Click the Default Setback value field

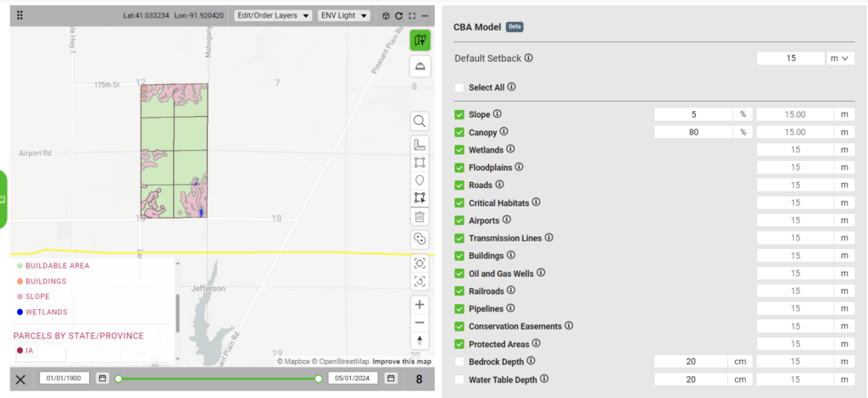(x=791, y=58)
